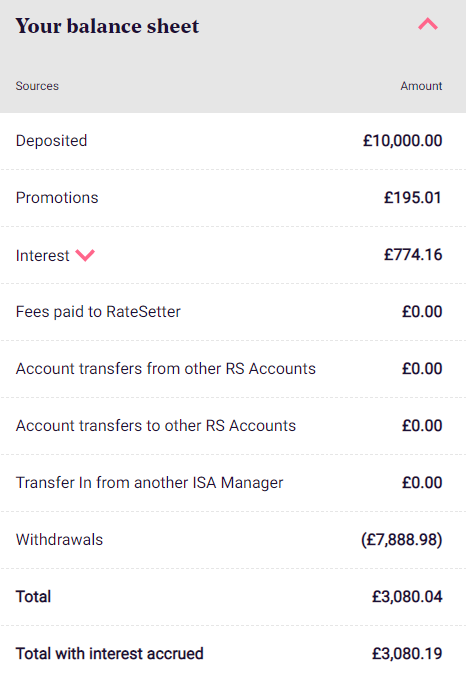Click 'Transfer In from another ISA Manager'
The width and height of the screenshot is (466, 675).
(x=149, y=483)
